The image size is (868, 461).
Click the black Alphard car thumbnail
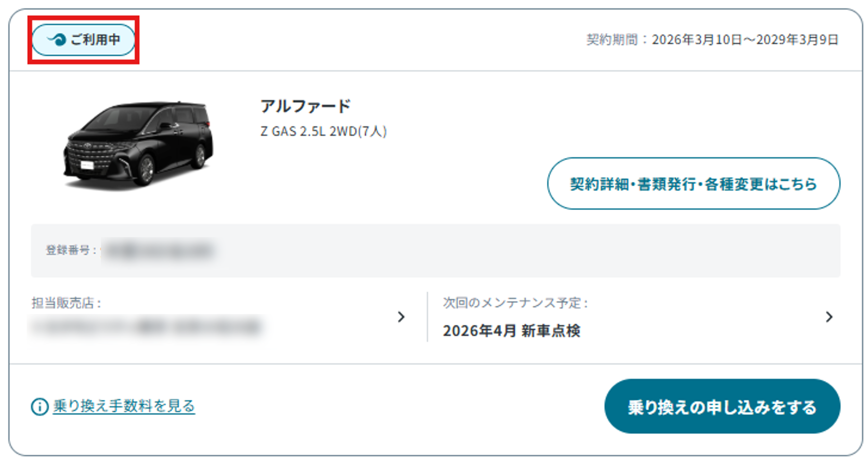(x=138, y=146)
